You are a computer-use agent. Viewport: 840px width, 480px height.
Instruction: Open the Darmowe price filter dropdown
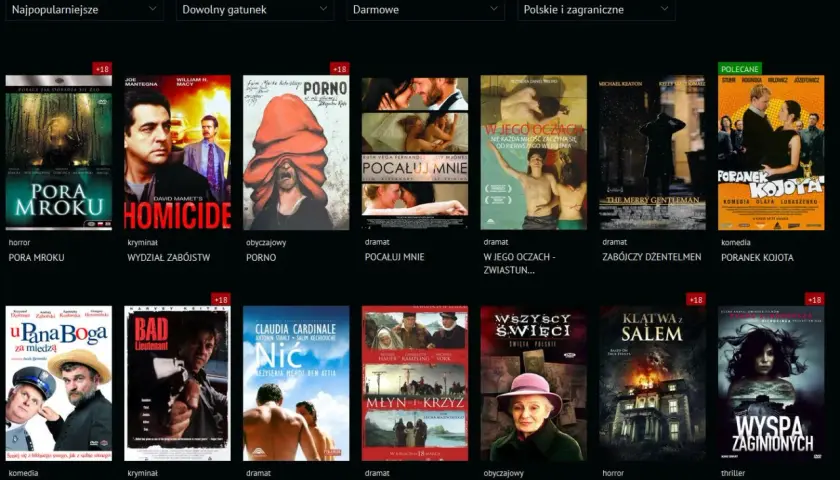coord(425,10)
